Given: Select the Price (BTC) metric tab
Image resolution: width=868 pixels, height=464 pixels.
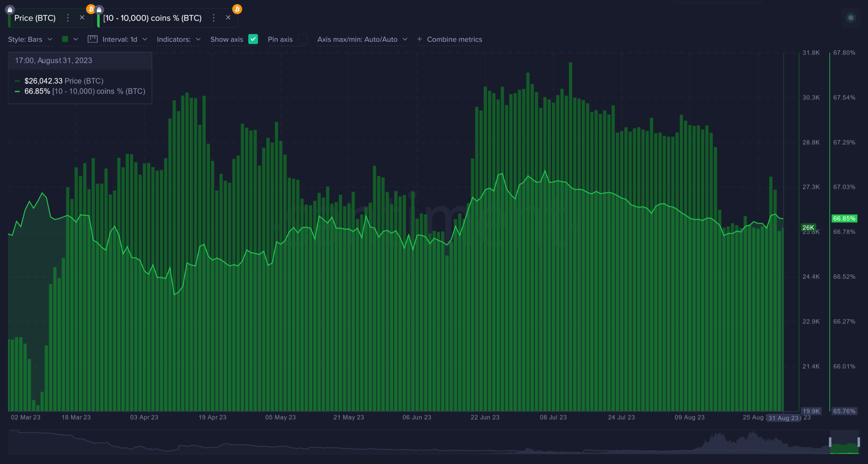Looking at the screenshot, I should [x=35, y=18].
